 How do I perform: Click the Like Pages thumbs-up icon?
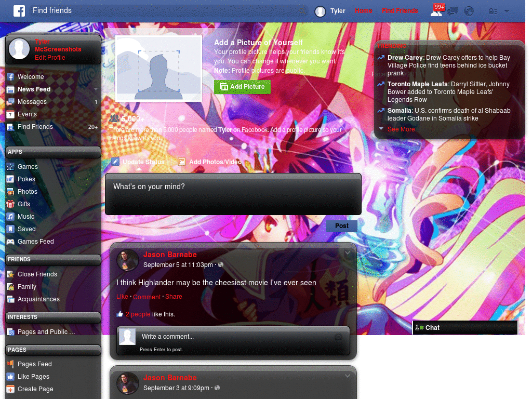[x=10, y=377]
